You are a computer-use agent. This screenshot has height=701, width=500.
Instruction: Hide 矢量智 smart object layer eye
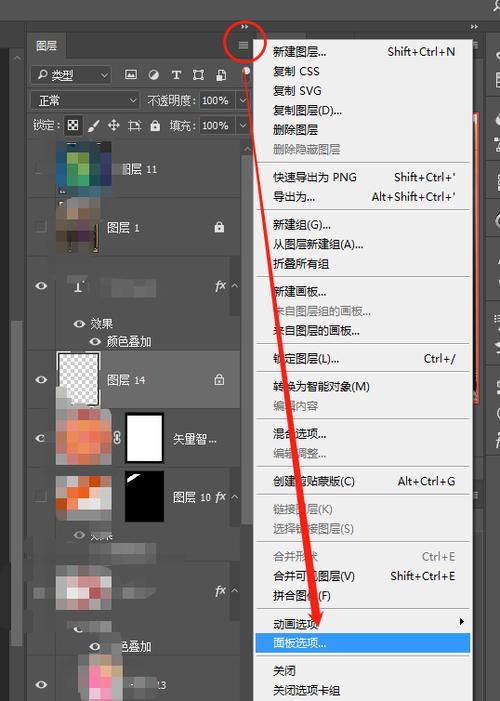(40, 438)
